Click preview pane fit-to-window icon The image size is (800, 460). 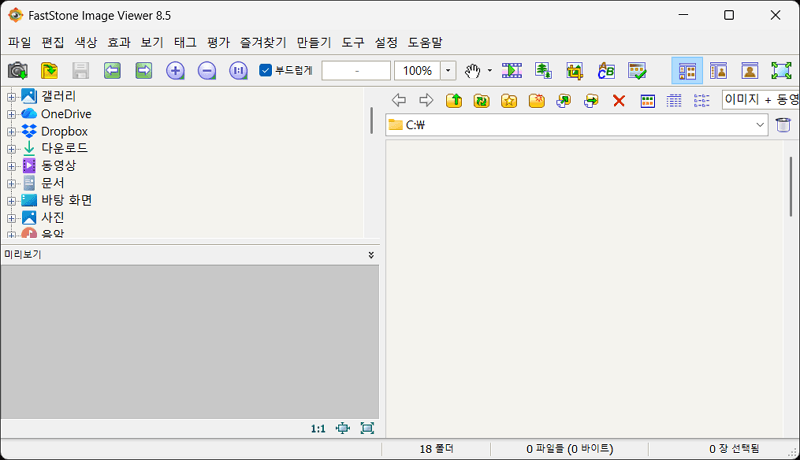[x=343, y=428]
